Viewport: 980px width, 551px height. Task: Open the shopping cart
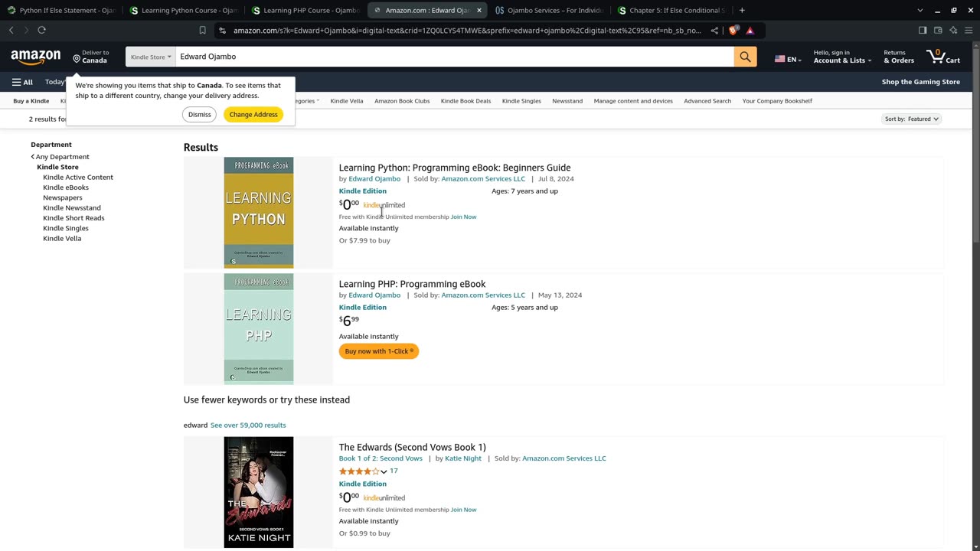(x=943, y=57)
